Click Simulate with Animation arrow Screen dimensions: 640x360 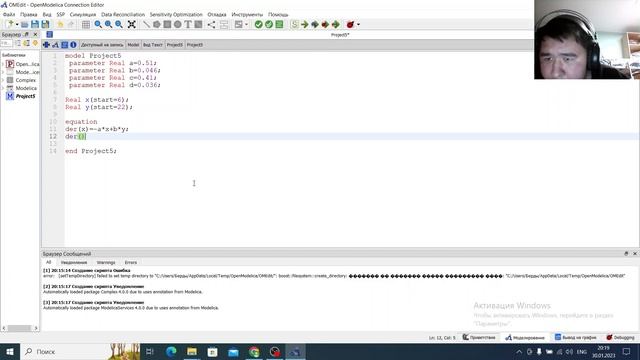point(336,24)
